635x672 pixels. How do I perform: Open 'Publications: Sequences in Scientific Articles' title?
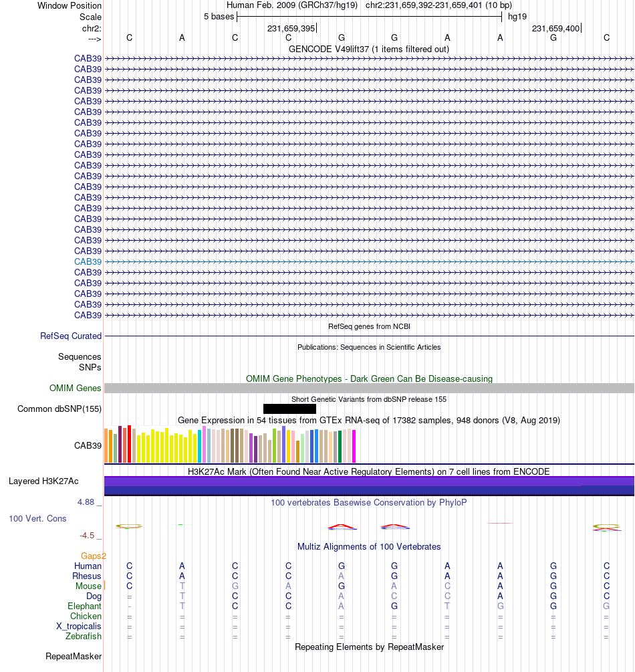369,347
